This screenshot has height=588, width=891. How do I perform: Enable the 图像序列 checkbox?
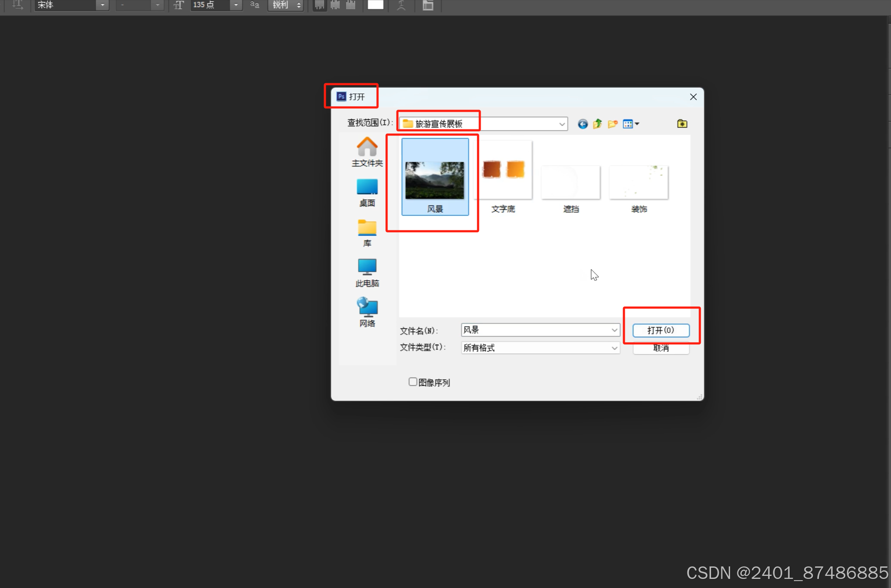click(413, 382)
